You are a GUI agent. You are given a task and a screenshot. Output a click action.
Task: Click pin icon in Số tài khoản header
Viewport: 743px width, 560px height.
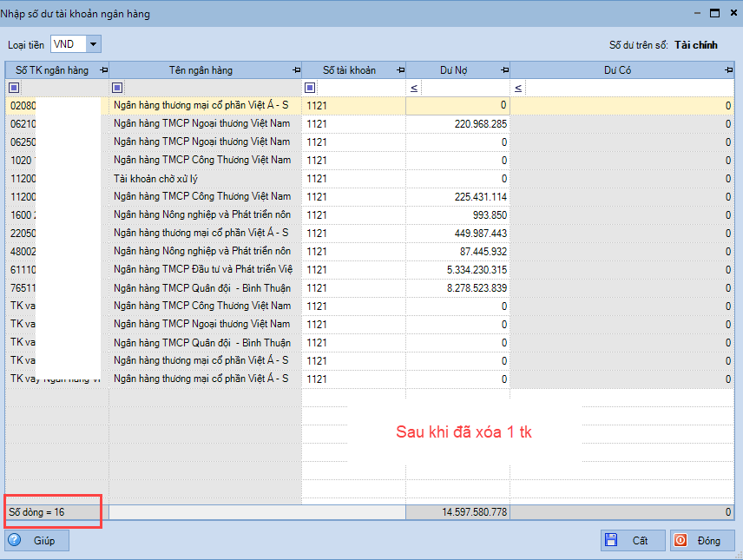(x=400, y=70)
